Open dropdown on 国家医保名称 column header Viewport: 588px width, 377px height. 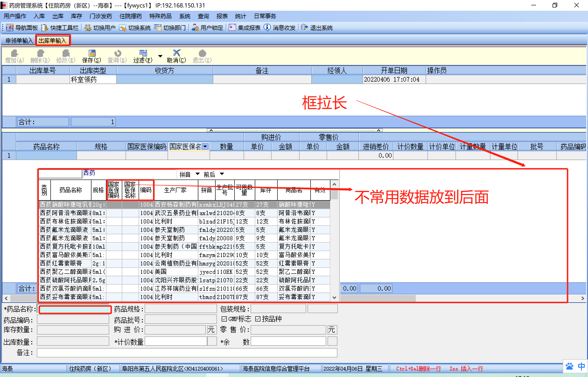205,147
